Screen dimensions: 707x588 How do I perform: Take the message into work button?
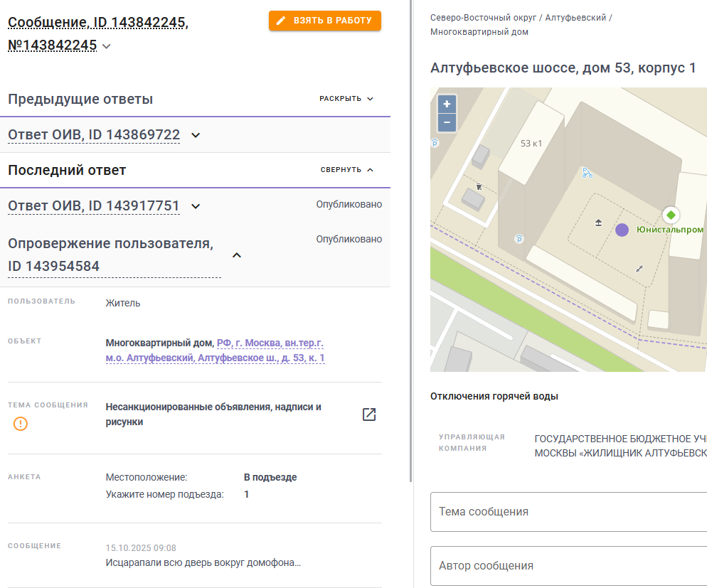[324, 21]
